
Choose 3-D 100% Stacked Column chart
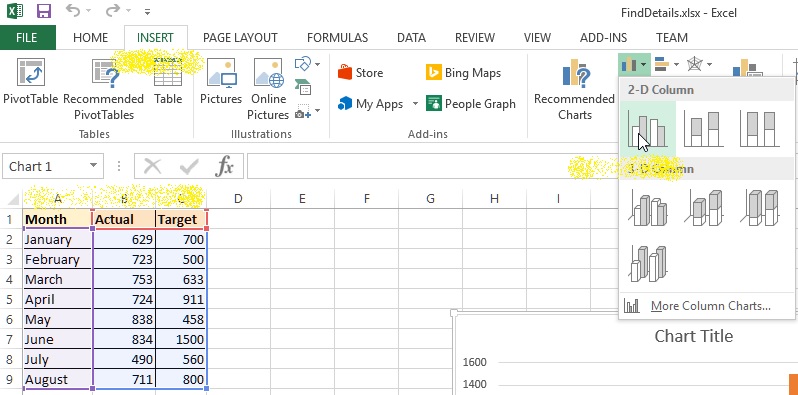759,208
